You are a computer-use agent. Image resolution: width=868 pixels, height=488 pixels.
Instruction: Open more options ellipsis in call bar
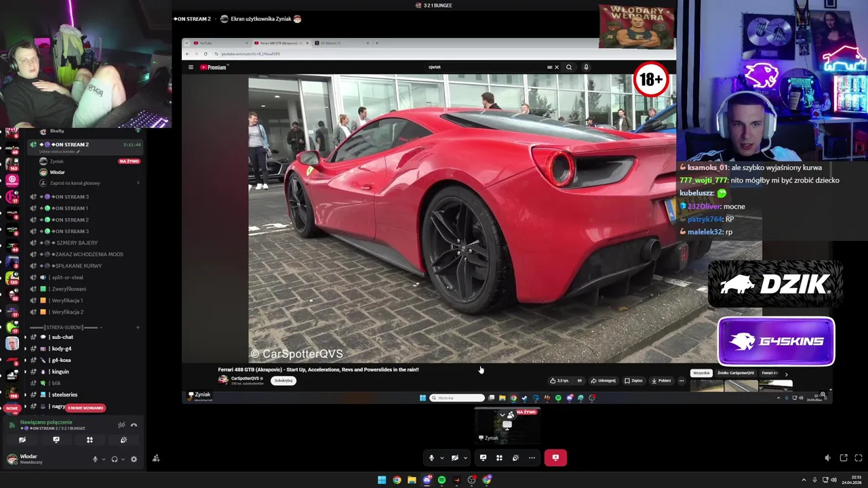[x=532, y=457]
